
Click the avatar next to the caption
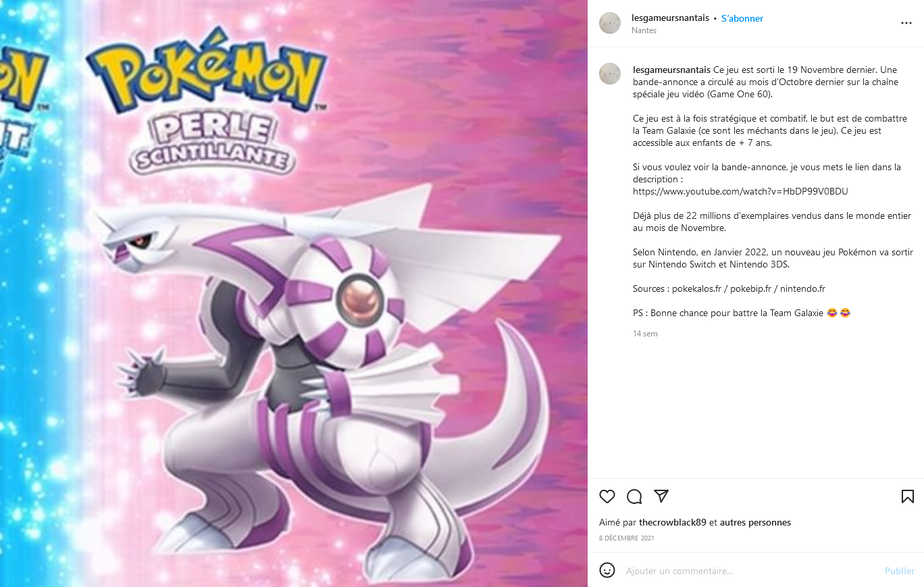click(610, 74)
